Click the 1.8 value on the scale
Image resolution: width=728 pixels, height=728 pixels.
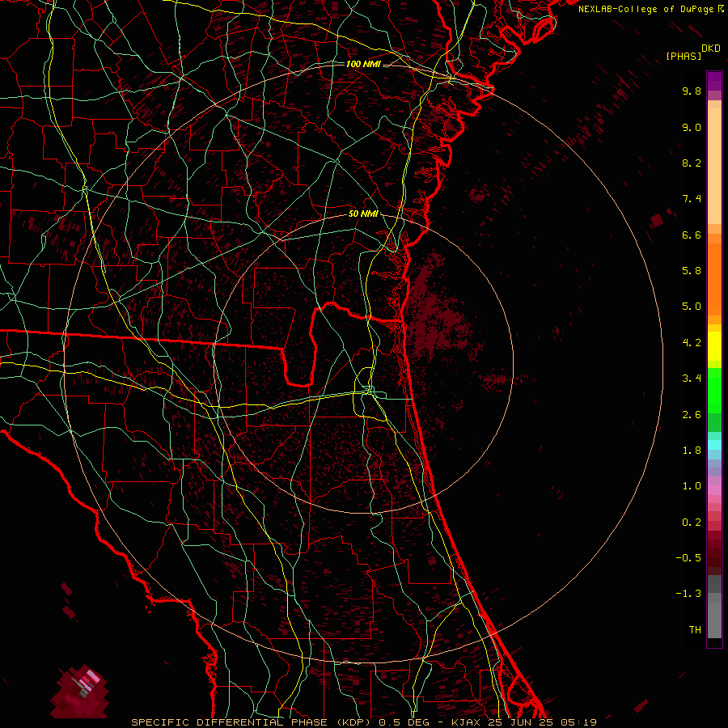point(692,450)
